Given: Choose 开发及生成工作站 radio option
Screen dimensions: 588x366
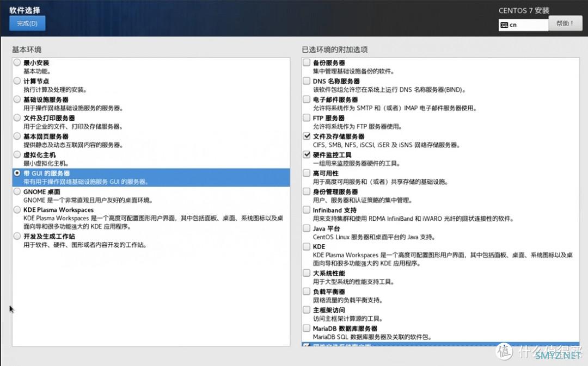Looking at the screenshot, I should pos(17,236).
